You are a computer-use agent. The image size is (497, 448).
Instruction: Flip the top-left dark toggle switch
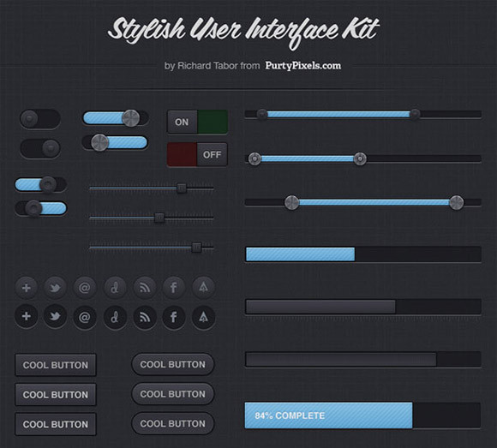[40, 119]
